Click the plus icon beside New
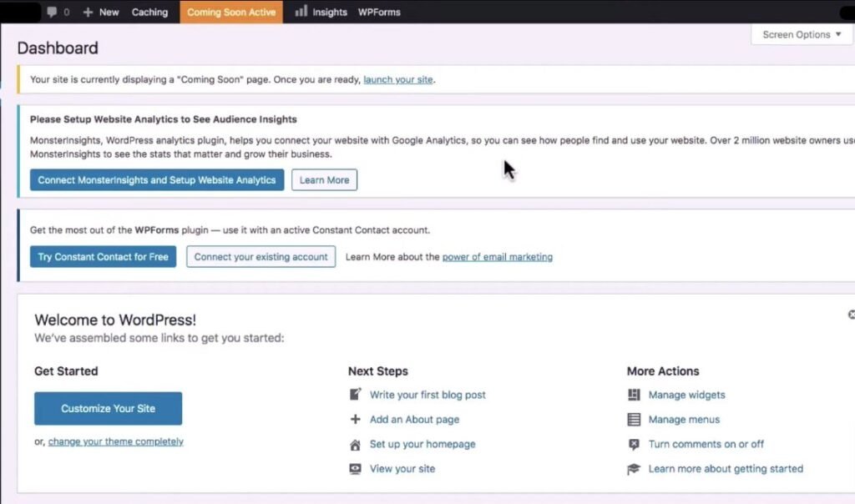 (88, 12)
